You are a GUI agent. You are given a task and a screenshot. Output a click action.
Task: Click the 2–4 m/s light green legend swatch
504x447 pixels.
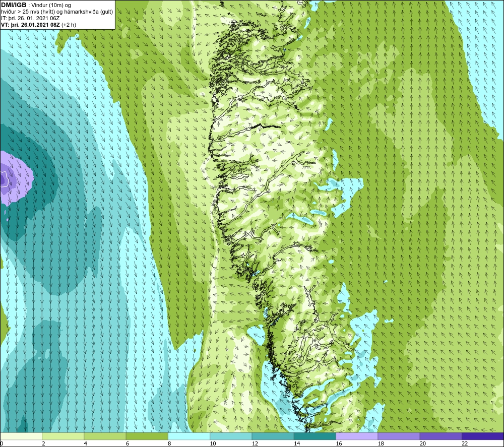coord(63,436)
